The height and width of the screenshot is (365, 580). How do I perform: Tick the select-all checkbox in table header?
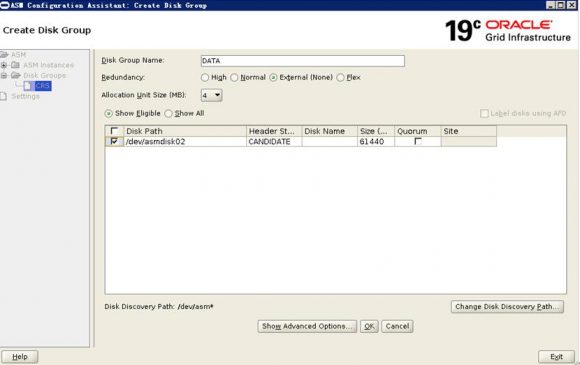(x=114, y=131)
